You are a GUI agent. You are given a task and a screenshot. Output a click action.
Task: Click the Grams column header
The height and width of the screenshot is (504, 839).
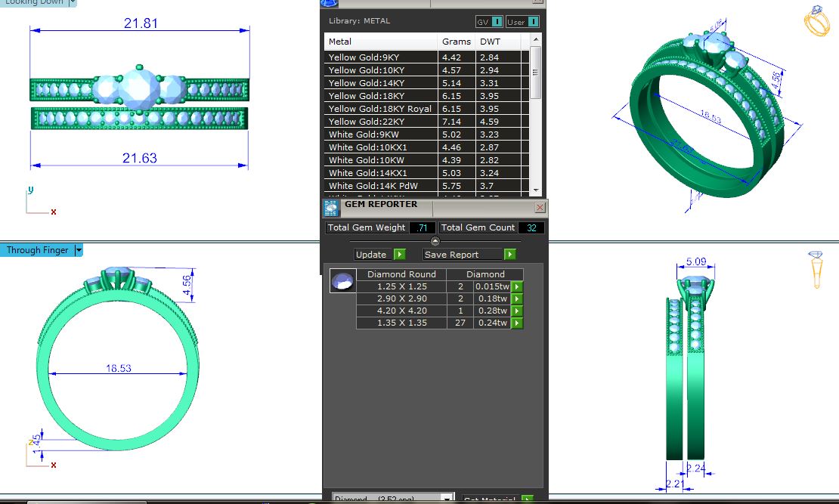pyautogui.click(x=457, y=42)
